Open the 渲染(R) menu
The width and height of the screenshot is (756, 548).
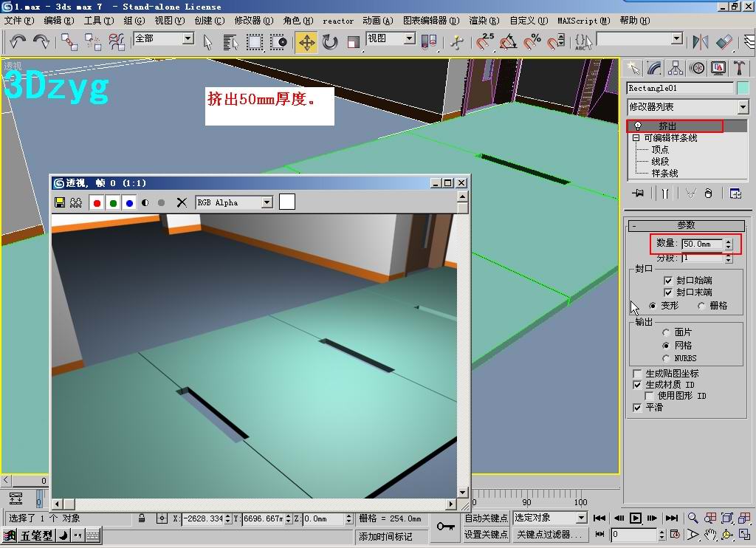coord(484,20)
